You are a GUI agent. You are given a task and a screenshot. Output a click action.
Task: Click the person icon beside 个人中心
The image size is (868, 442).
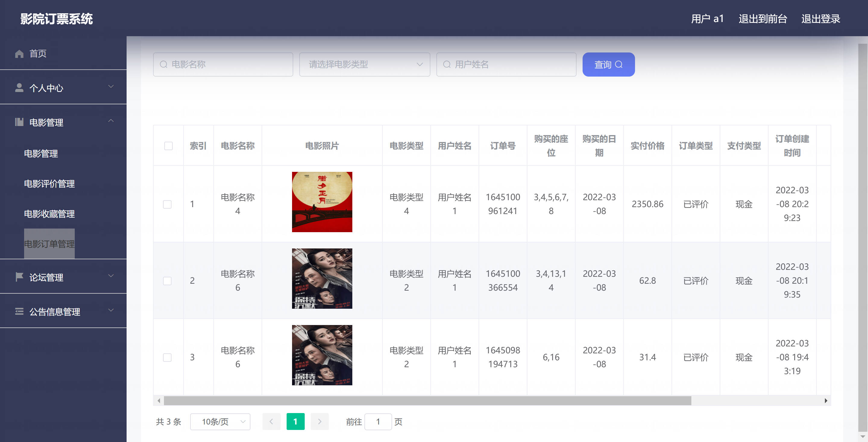(19, 88)
